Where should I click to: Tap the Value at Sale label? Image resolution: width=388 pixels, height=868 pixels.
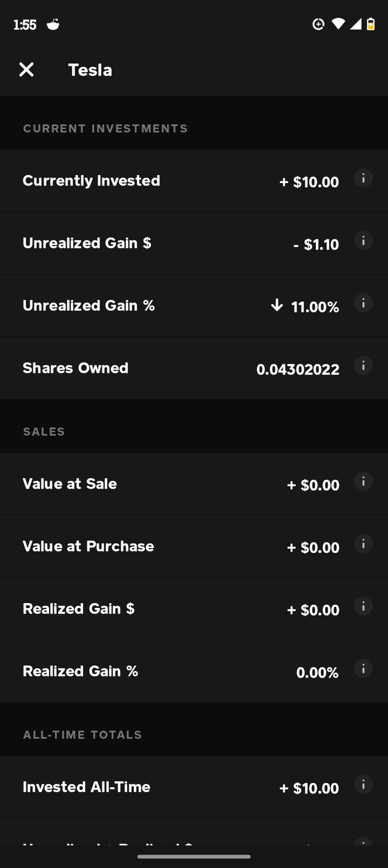coord(70,484)
